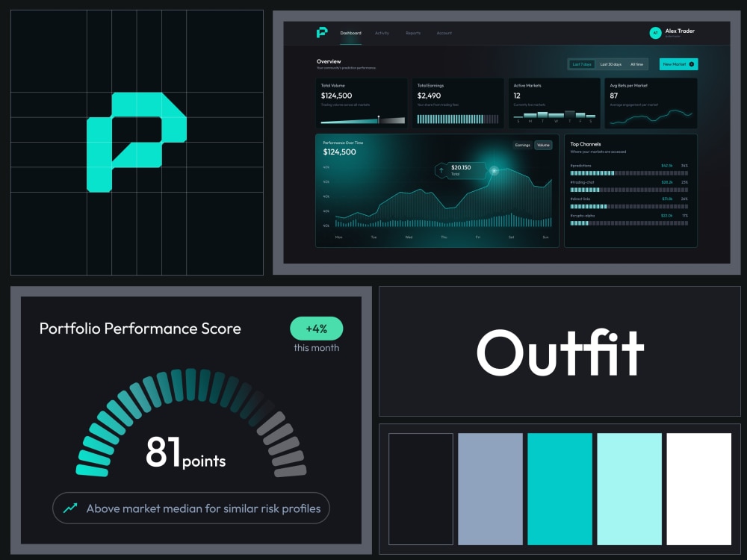Click the '$20.150' tooltip value

(x=461, y=167)
